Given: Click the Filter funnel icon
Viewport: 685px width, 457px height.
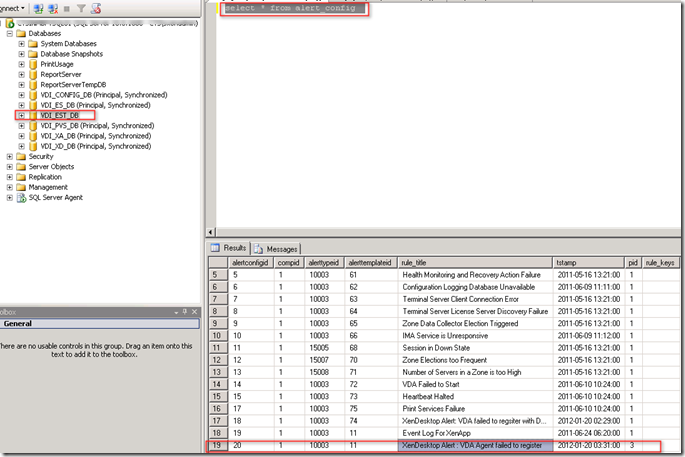Looking at the screenshot, I should [x=81, y=8].
